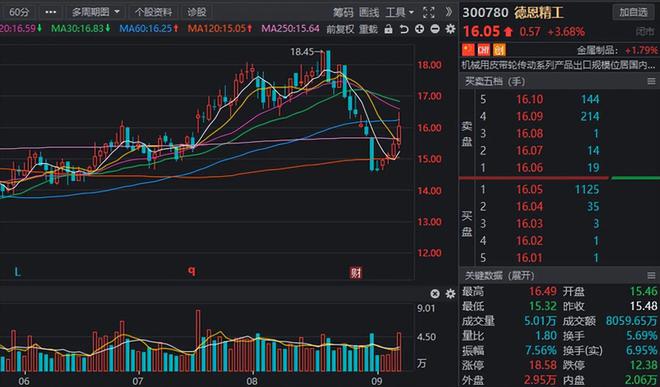Click 加自选 button
This screenshot has height=387, width=660.
coord(633,12)
